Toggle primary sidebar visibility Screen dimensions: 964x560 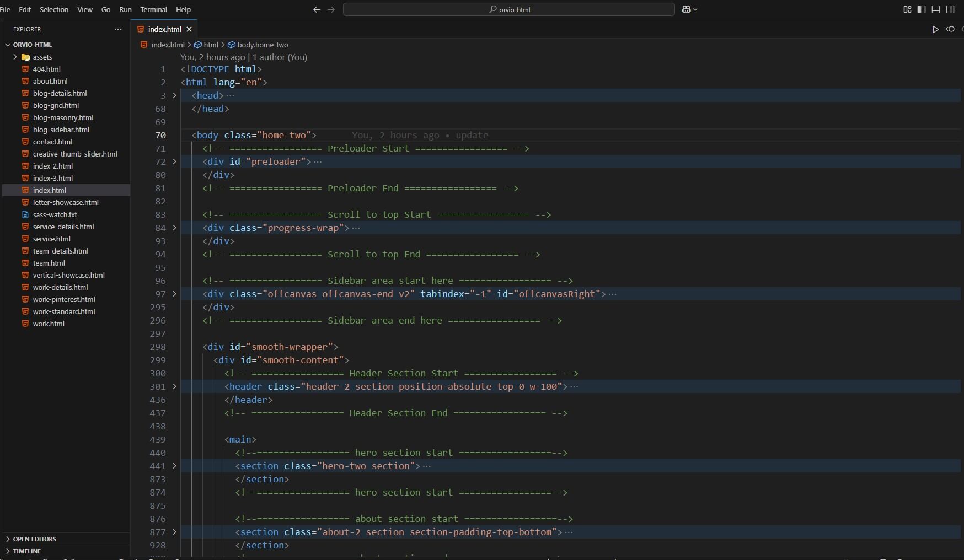(922, 9)
